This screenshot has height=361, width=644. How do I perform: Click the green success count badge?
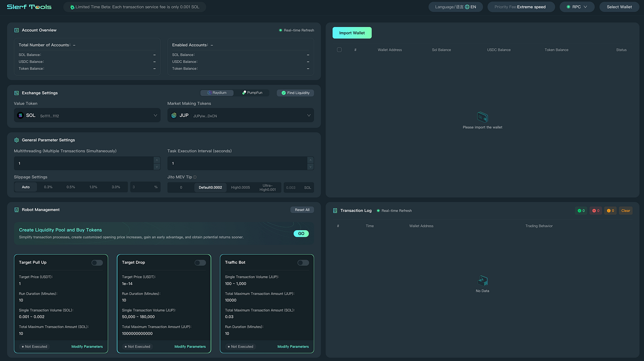581,210
